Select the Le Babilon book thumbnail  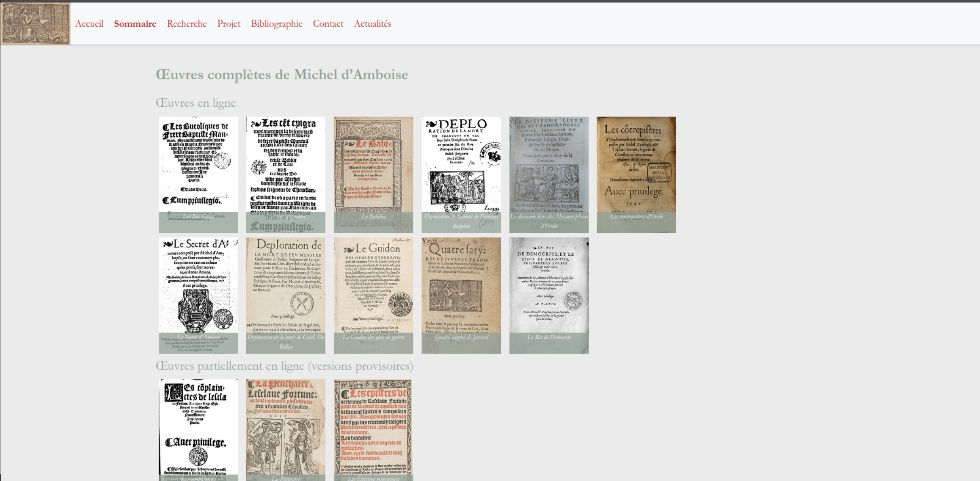coord(373,175)
